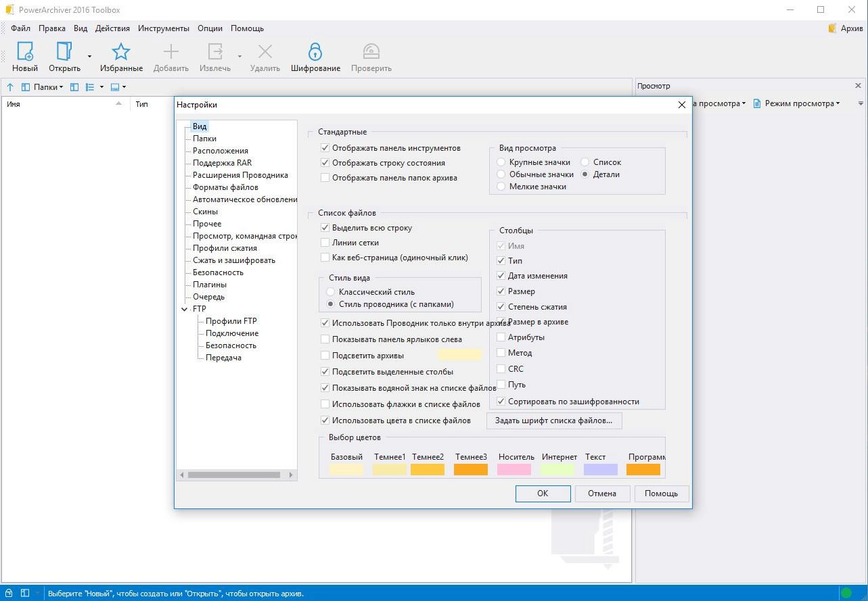Enable Подсветить архивы checkbox

[x=325, y=356]
